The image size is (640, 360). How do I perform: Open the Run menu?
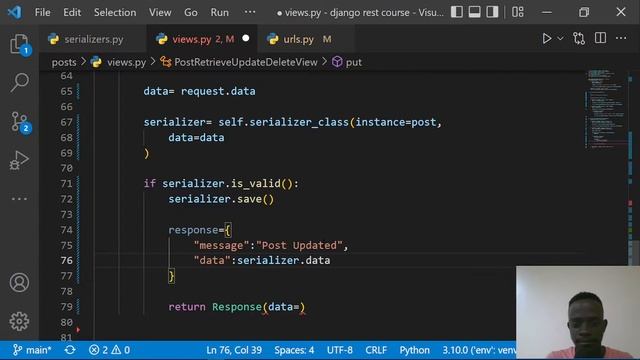(220, 12)
